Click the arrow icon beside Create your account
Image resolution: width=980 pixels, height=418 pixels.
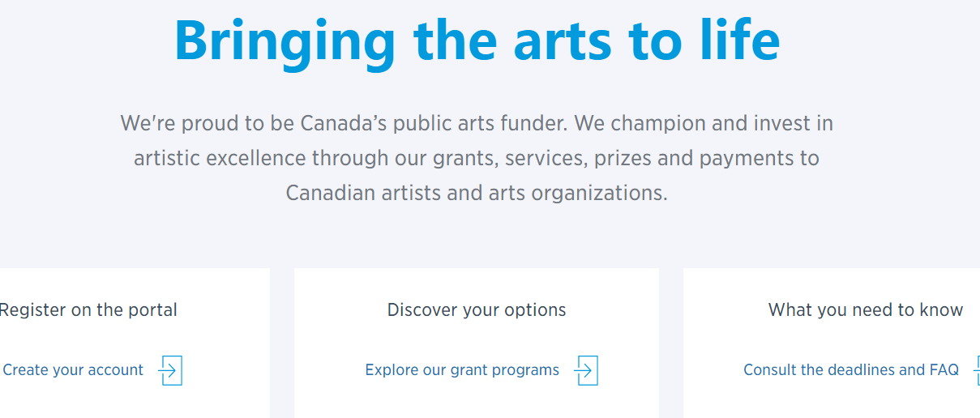[x=170, y=370]
